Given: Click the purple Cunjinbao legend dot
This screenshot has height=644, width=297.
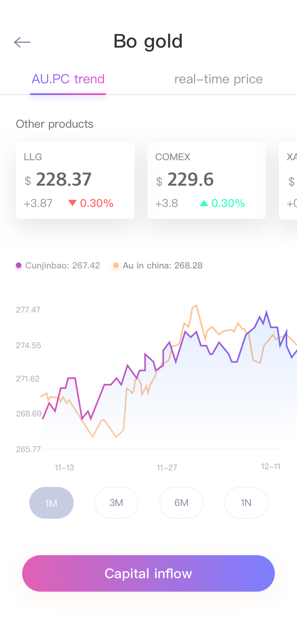Looking at the screenshot, I should point(19,265).
